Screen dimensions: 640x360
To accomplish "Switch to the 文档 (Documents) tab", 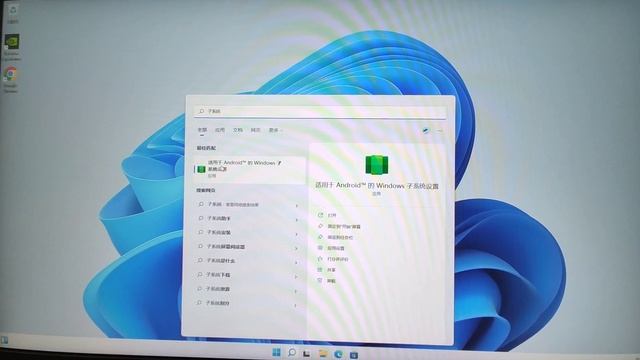I will pyautogui.click(x=238, y=130).
